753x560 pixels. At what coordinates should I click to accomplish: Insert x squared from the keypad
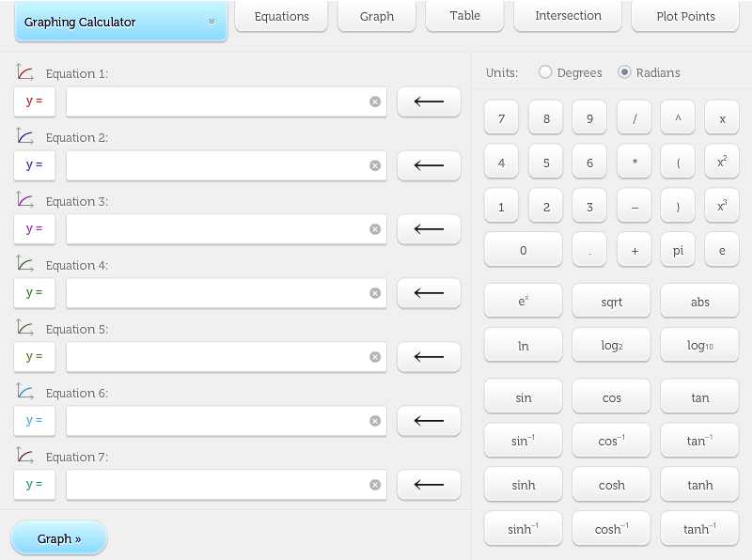721,163
